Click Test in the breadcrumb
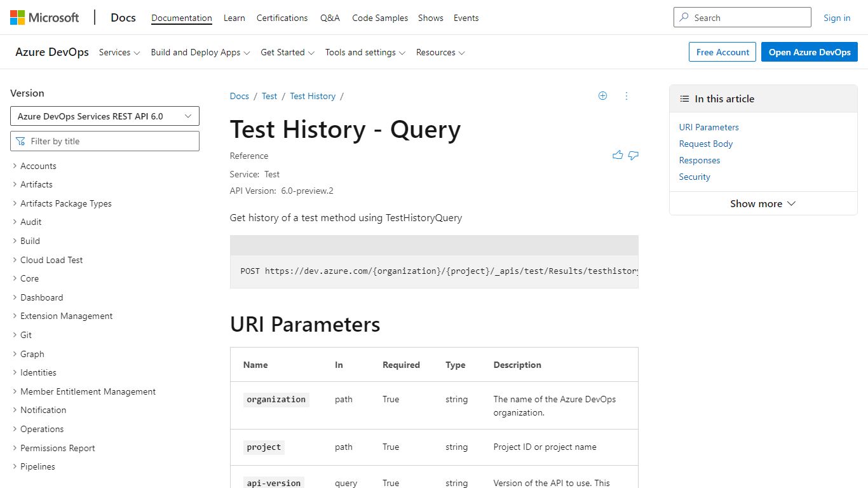Image resolution: width=868 pixels, height=488 pixels. (x=269, y=96)
